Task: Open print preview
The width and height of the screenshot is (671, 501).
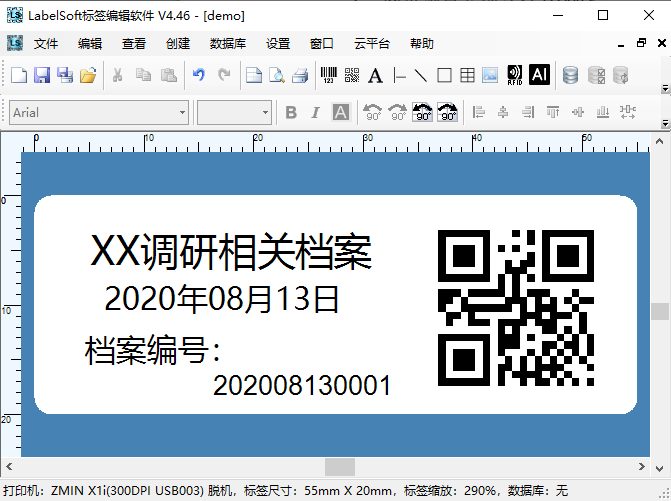Action: (x=277, y=75)
